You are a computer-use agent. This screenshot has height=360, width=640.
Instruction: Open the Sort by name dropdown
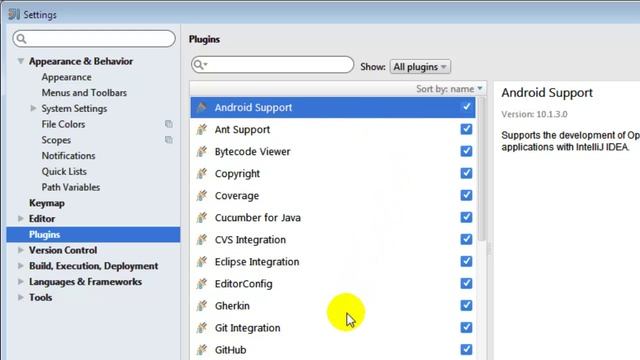(449, 89)
